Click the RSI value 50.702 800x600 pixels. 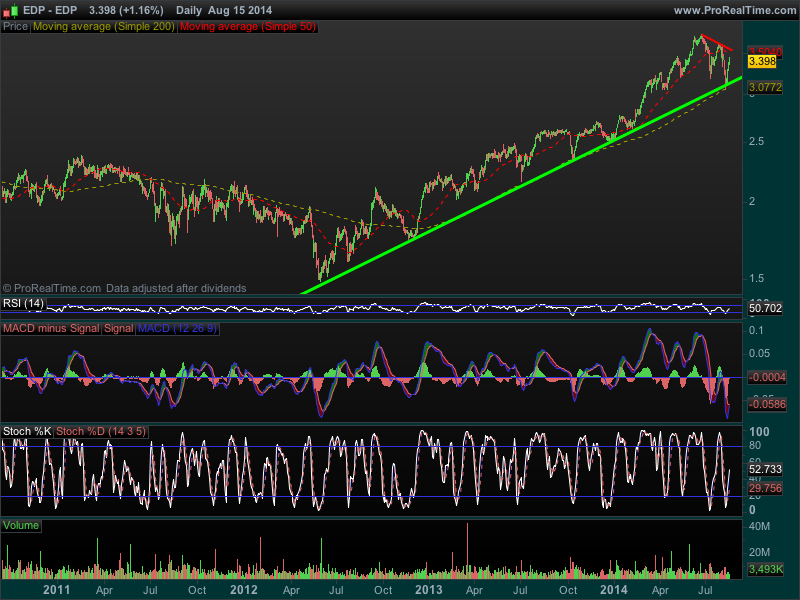point(765,308)
